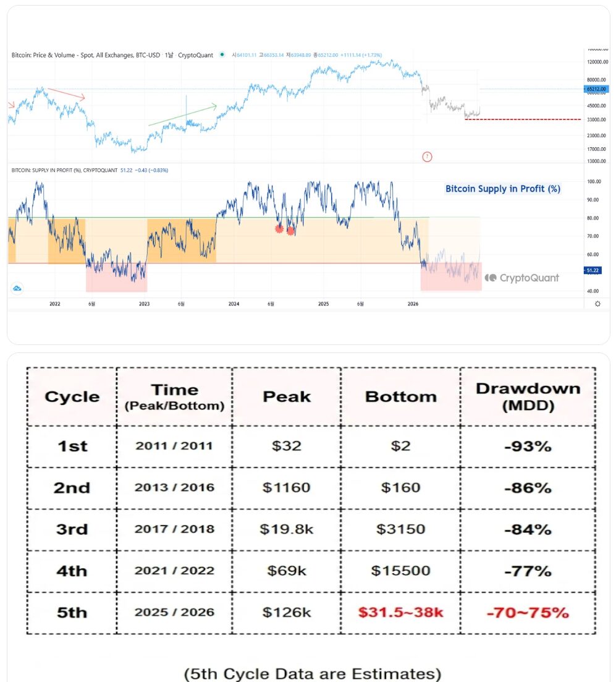This screenshot has height=682, width=616.
Task: Select the blue Bitcoin Supply in Profit annotation
Action: (502, 189)
